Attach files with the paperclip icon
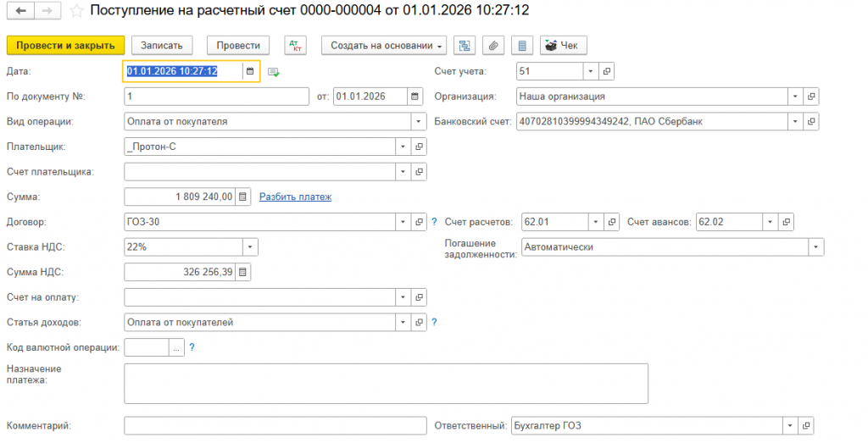868x443 pixels. [x=493, y=46]
